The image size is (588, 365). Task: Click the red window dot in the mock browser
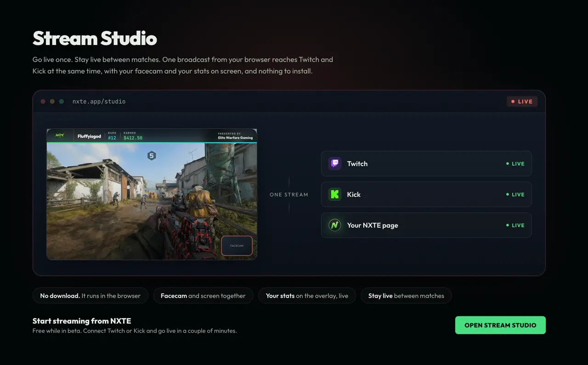pos(43,101)
